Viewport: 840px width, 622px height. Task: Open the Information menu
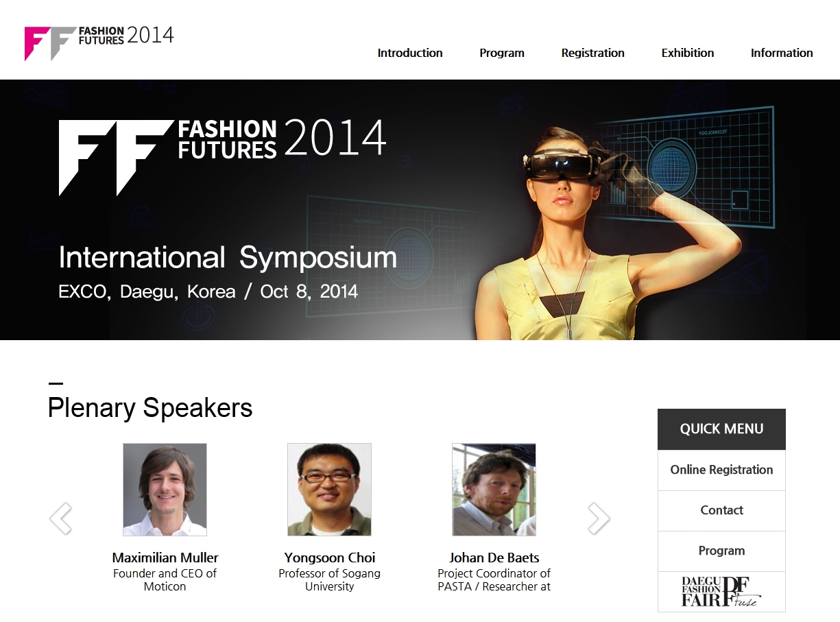click(782, 53)
